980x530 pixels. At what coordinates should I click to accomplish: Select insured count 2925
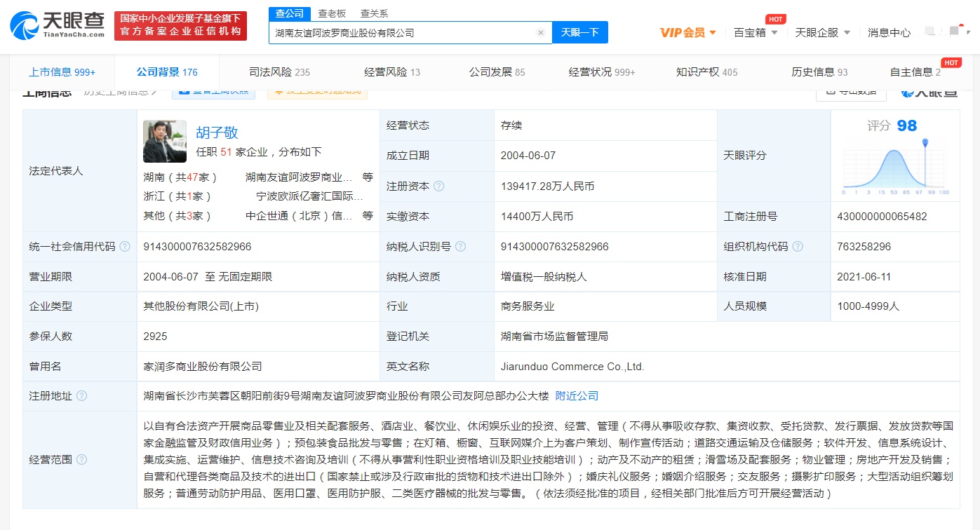(155, 337)
